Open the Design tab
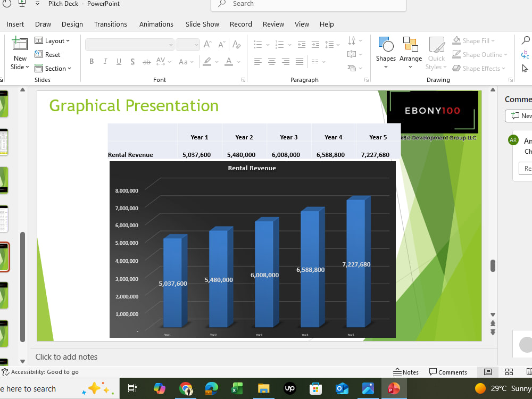 coord(72,24)
